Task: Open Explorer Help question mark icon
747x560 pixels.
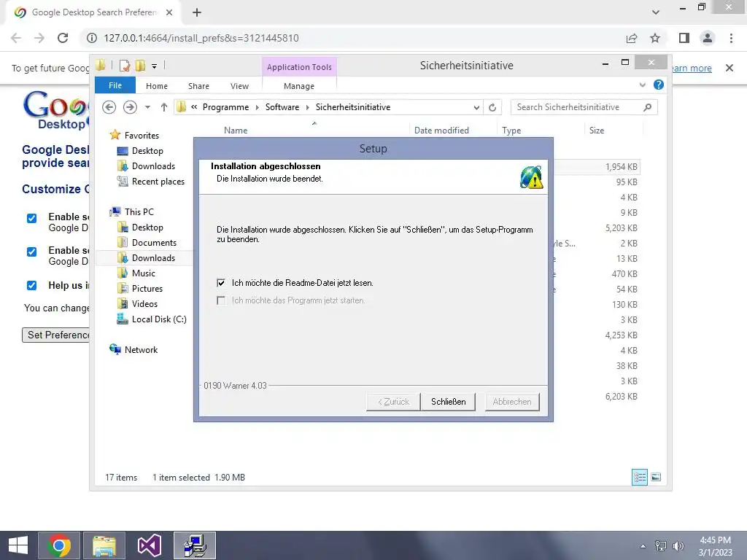Action: point(659,85)
